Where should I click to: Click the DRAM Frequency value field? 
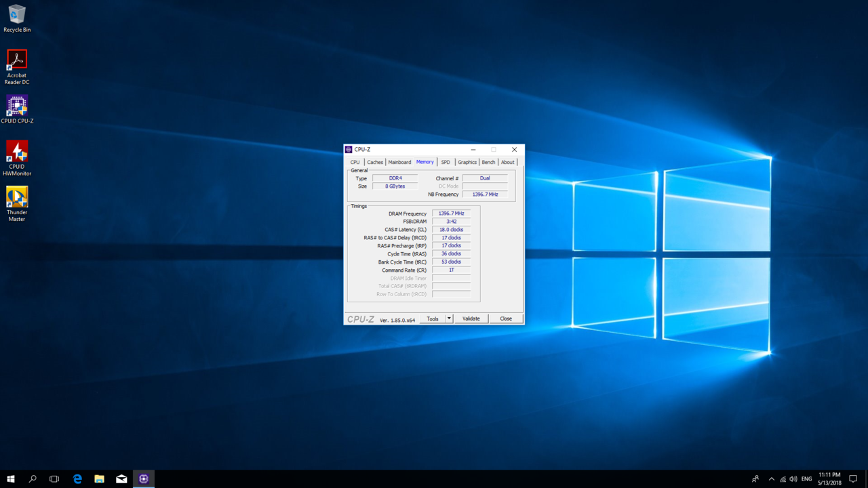click(451, 213)
